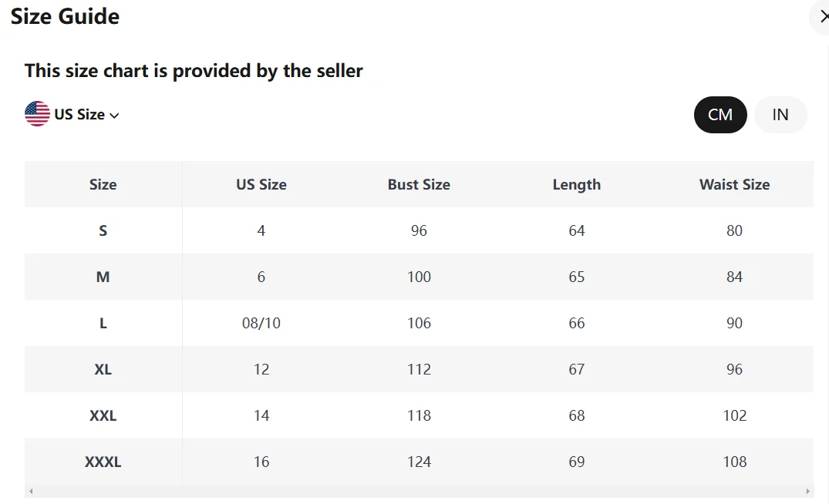
Task: Expand the chevron next to US Size
Action: (x=114, y=115)
